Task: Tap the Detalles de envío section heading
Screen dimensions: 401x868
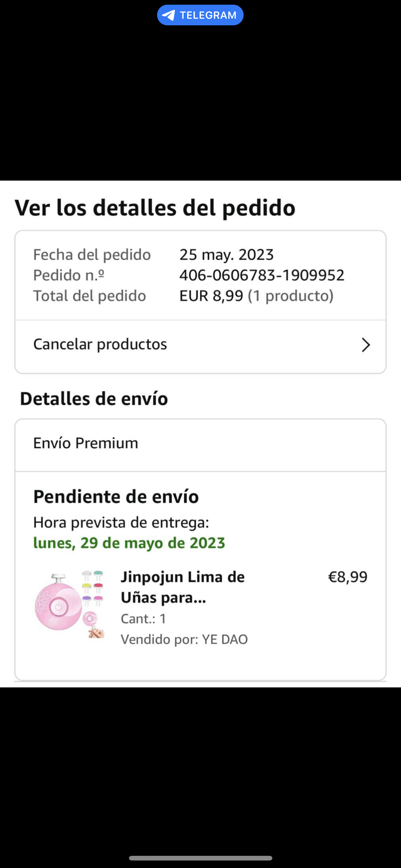Action: click(94, 399)
